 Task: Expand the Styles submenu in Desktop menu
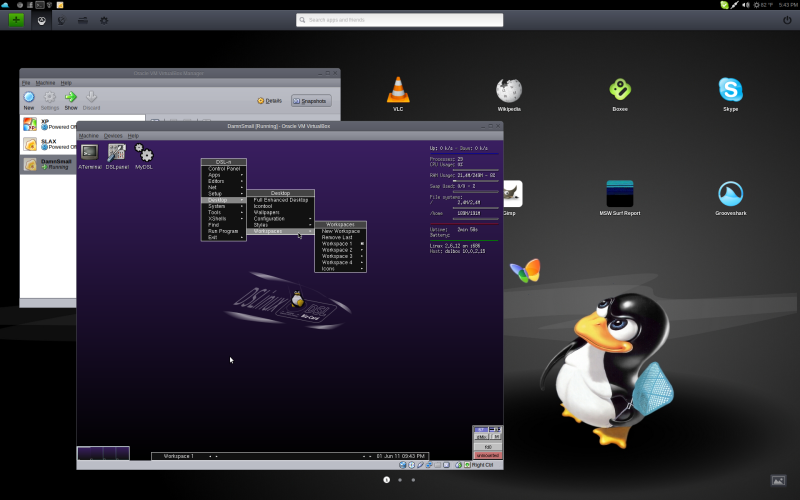coord(281,225)
